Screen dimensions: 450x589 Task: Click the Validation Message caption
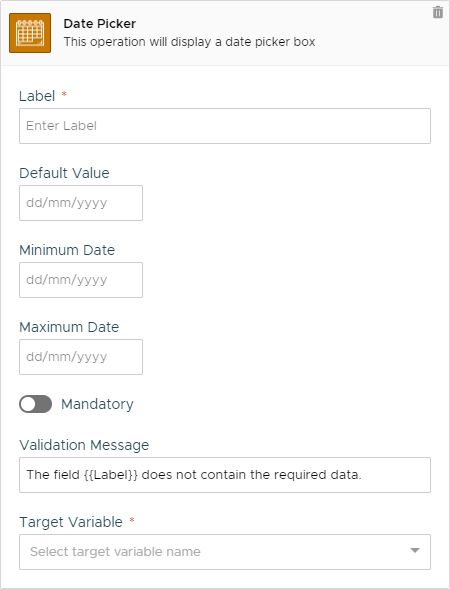84,445
